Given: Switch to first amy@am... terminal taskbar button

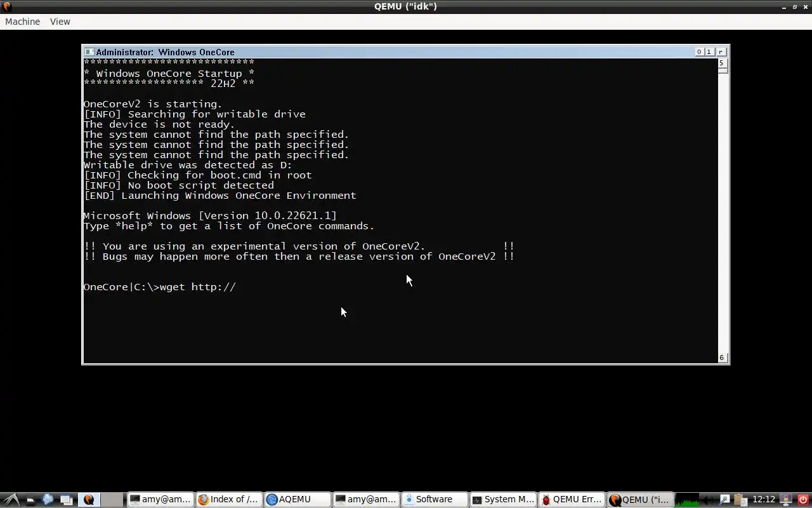Looking at the screenshot, I should [160, 500].
